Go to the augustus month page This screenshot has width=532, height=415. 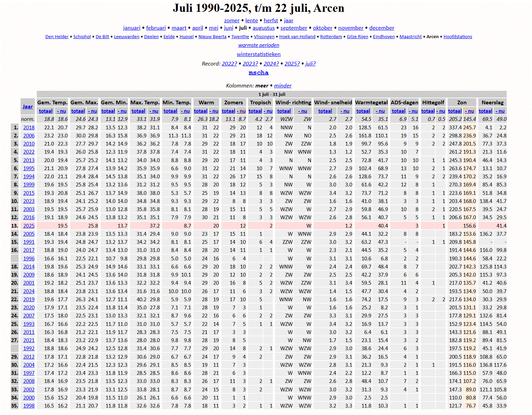click(x=263, y=28)
